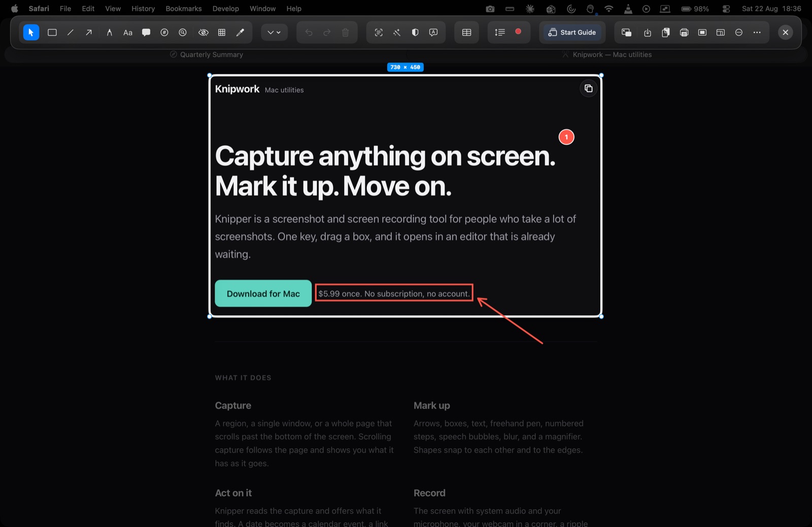Screen dimensions: 812x527
Task: Click the camera icon in the menu bar
Action: tap(490, 9)
